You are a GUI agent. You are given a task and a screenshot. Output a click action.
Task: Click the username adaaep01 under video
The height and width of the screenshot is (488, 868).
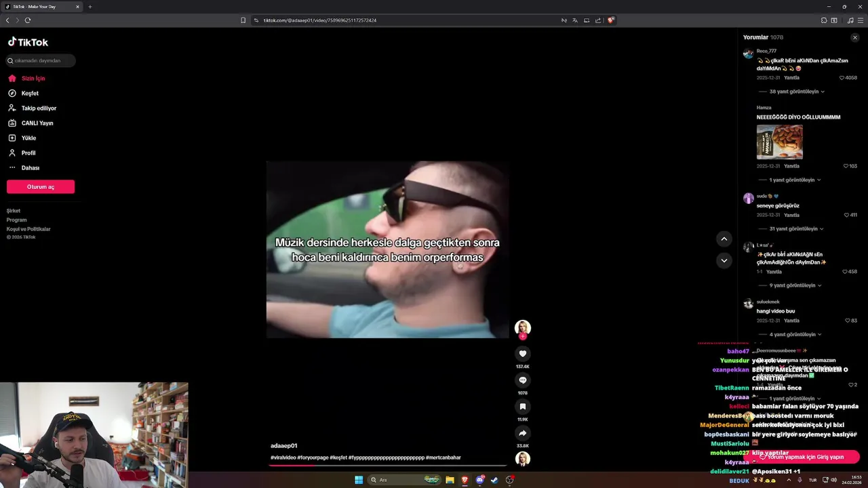(283, 446)
